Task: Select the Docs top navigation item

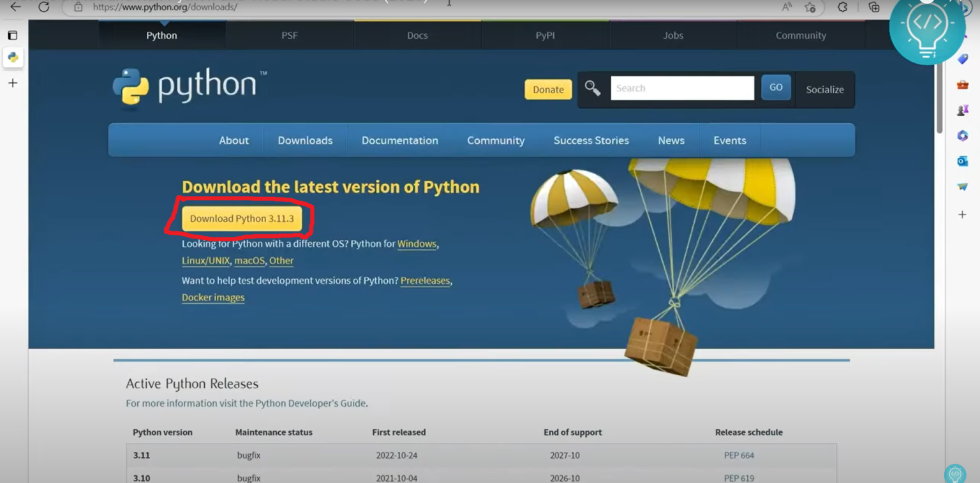Action: point(417,35)
